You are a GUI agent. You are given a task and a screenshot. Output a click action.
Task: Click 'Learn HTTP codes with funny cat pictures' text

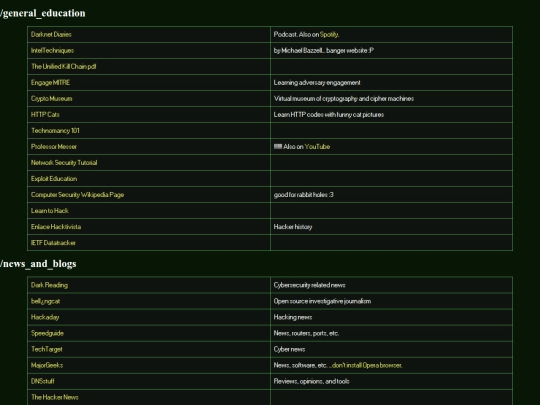329,115
